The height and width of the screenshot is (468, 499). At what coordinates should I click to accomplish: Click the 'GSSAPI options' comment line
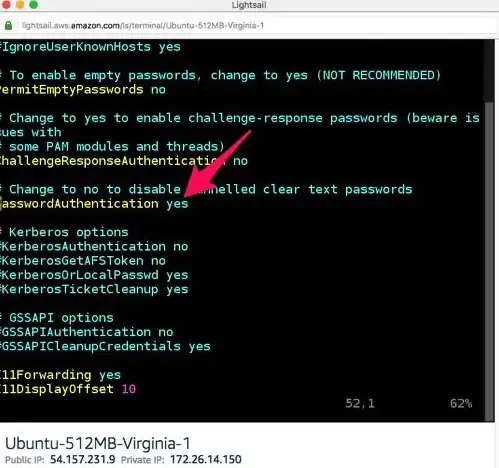click(57, 318)
